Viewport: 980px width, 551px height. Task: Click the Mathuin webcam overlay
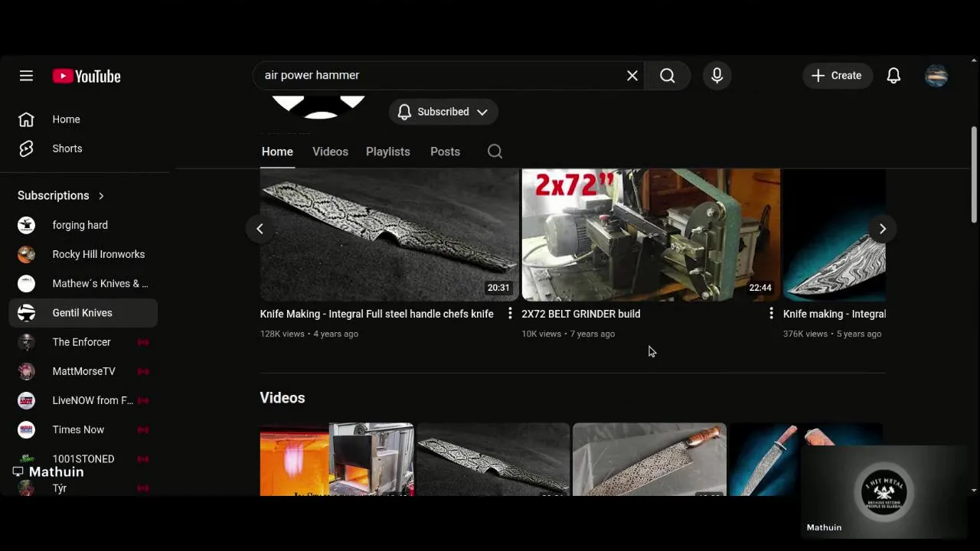tap(884, 491)
